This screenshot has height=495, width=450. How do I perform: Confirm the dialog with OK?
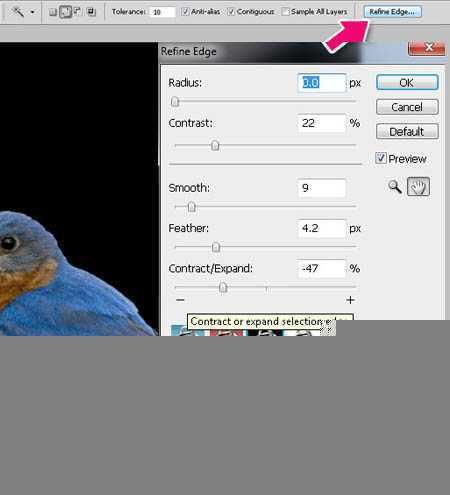[x=407, y=82]
